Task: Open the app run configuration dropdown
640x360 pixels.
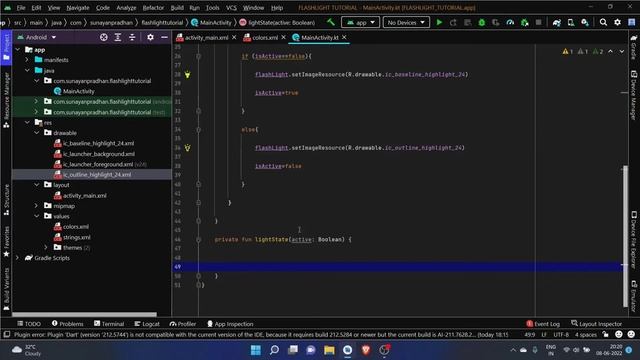Action: pos(360,22)
